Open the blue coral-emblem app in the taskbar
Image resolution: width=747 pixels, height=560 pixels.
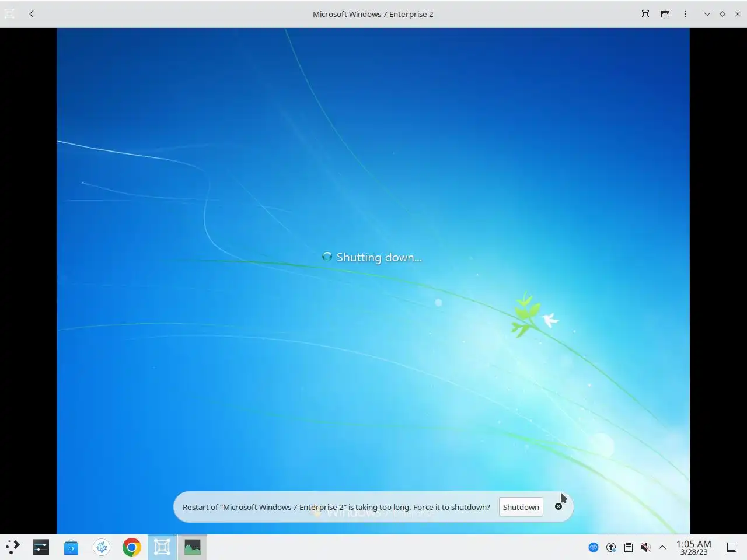[102, 547]
